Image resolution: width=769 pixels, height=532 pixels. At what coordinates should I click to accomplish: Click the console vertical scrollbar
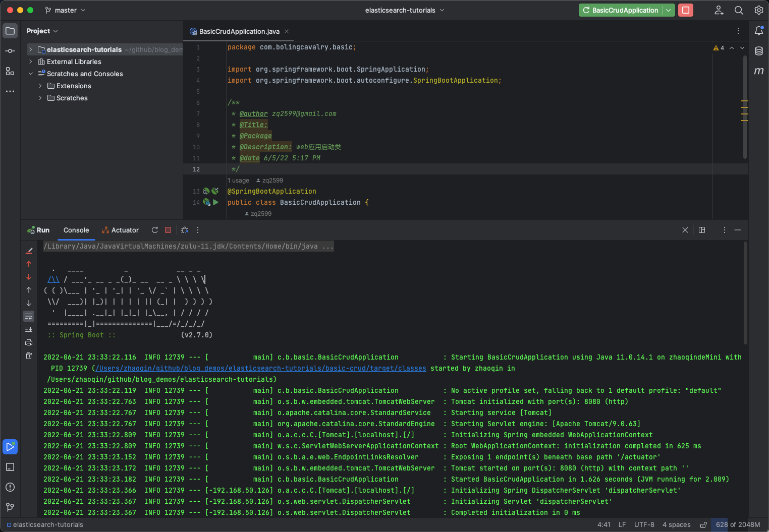[745, 293]
